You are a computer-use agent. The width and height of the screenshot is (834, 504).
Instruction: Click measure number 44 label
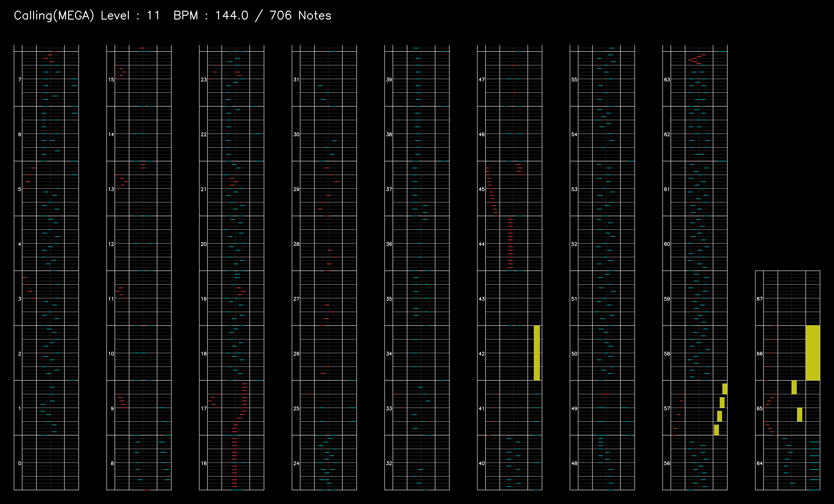(x=481, y=244)
